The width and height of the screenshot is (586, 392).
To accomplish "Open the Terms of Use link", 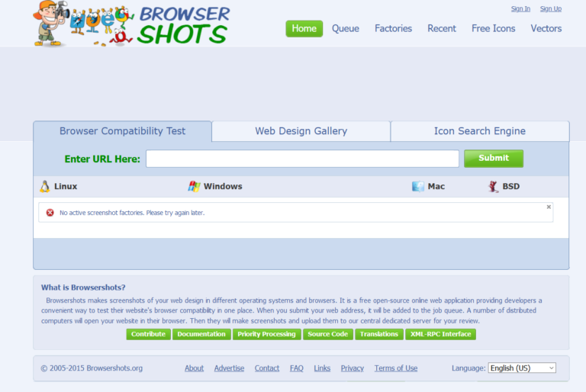I will pyautogui.click(x=396, y=368).
